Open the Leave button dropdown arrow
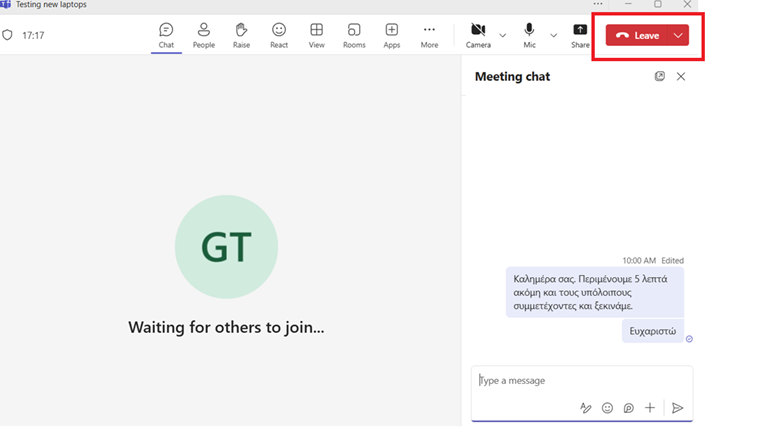772x439 pixels. tap(678, 35)
